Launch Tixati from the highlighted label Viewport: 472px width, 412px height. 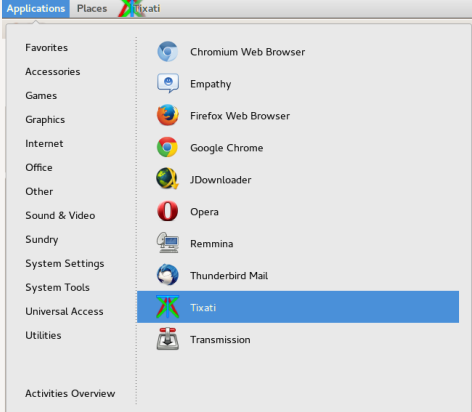point(203,308)
